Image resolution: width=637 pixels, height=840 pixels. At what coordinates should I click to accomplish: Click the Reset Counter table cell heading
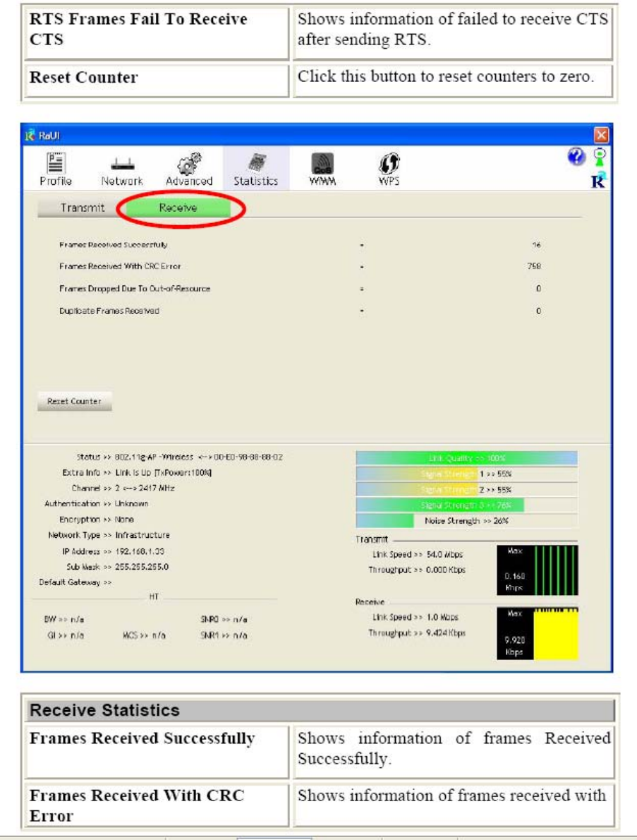(x=84, y=77)
